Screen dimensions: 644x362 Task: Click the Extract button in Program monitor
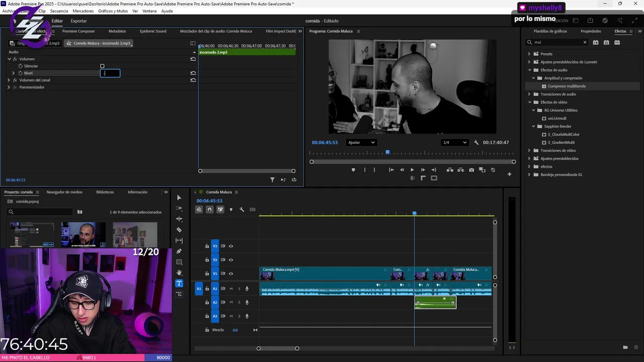coord(460,170)
